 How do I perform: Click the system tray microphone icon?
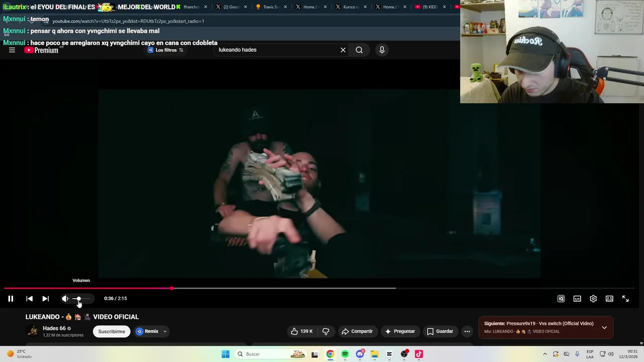click(577, 354)
